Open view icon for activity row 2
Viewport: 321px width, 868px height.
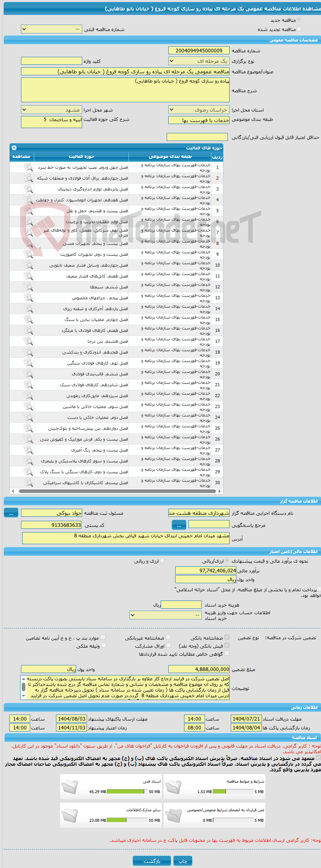click(x=28, y=178)
